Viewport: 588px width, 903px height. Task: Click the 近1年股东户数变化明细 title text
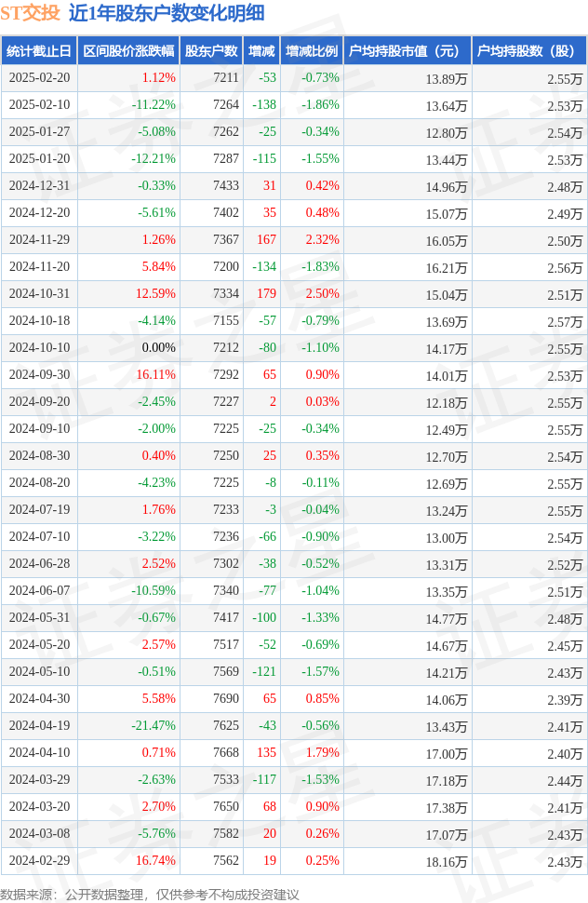(x=167, y=13)
